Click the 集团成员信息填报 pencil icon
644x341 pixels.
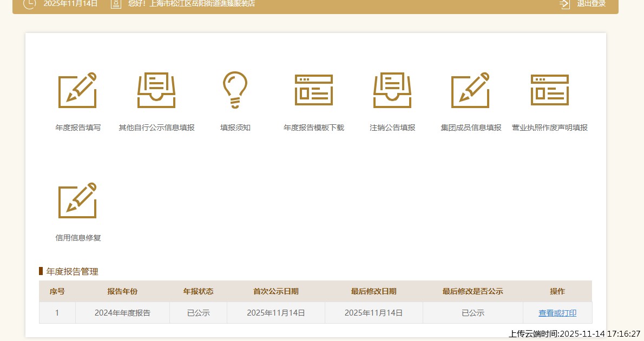point(471,90)
